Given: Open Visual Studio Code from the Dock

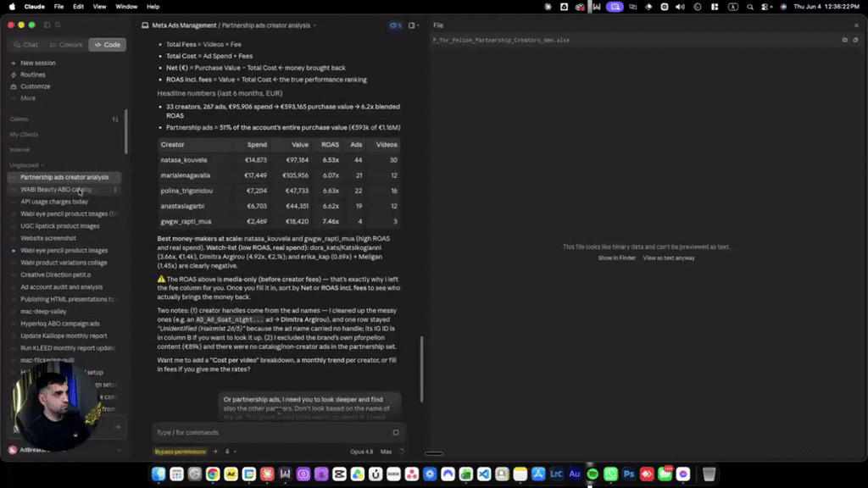Looking at the screenshot, I should coord(484,474).
